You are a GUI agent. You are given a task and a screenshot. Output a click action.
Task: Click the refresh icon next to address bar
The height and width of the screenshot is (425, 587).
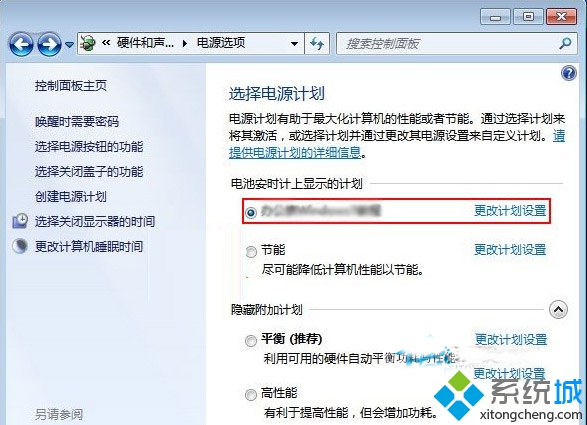pyautogui.click(x=317, y=44)
